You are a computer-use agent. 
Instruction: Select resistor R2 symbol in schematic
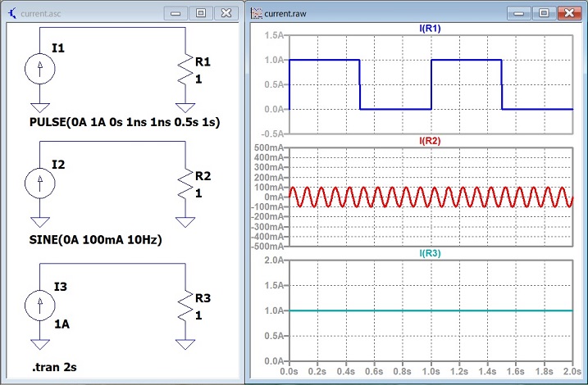[x=185, y=184]
